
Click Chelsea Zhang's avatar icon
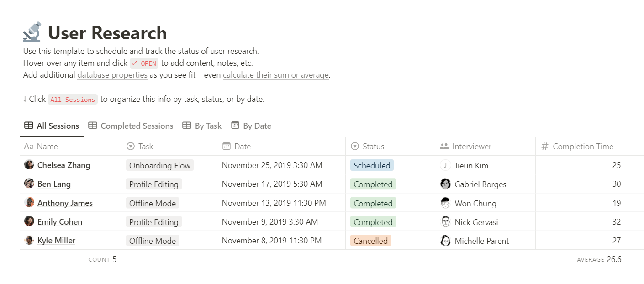[x=29, y=165]
